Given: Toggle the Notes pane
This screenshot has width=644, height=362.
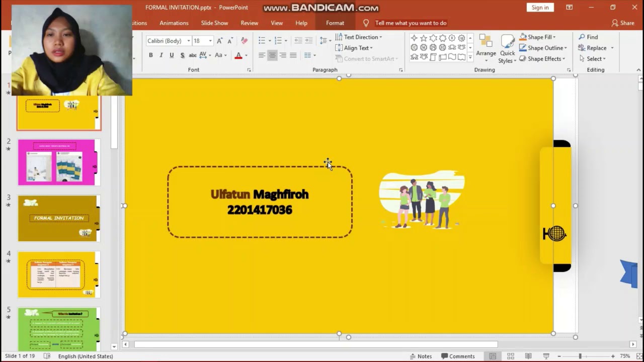Looking at the screenshot, I should (x=421, y=356).
